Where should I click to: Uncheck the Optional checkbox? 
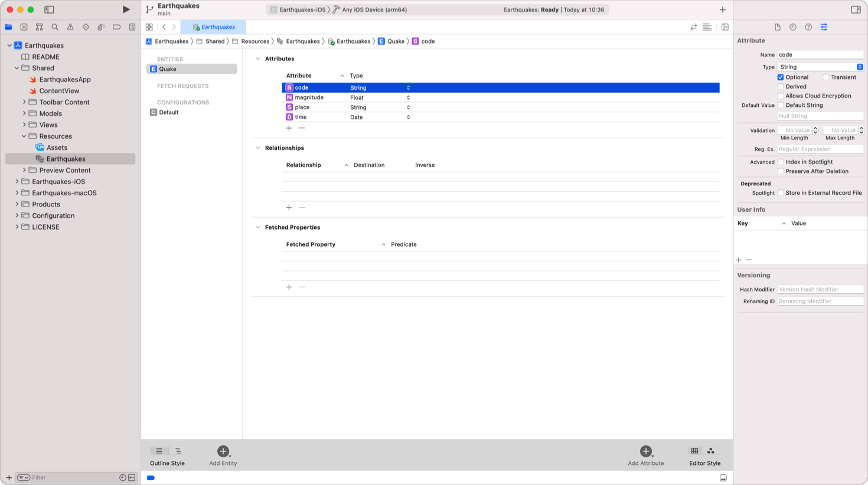tap(781, 77)
